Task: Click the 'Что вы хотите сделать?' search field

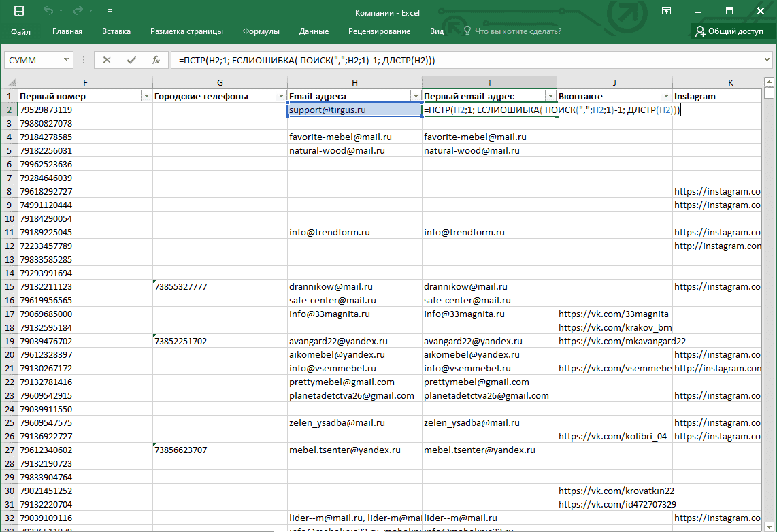Action: point(518,31)
